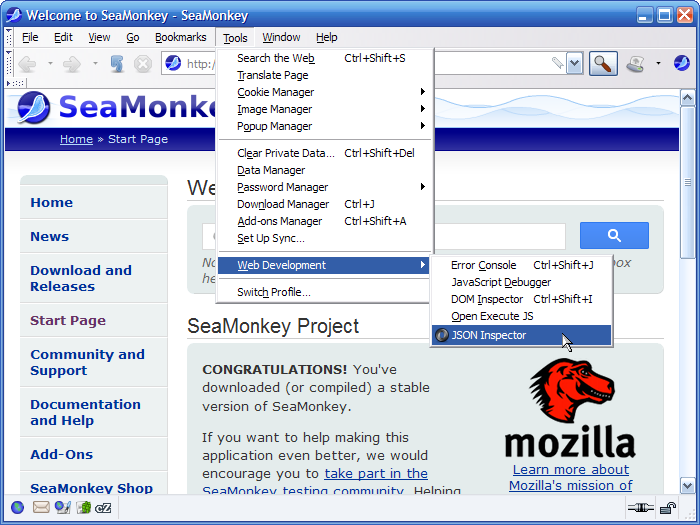The height and width of the screenshot is (525, 700).
Task: Click the blue page search button
Action: click(614, 235)
